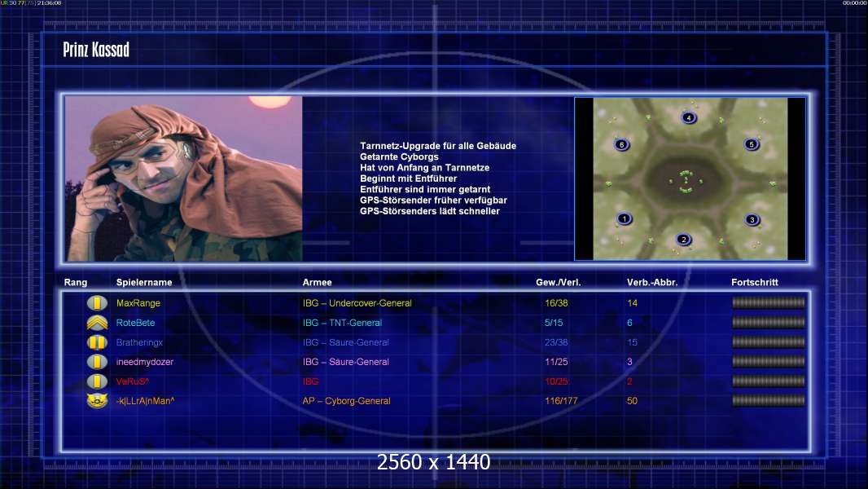The height and width of the screenshot is (489, 868).
Task: Click the clock readout 21:36:08
Action: (50, 2)
